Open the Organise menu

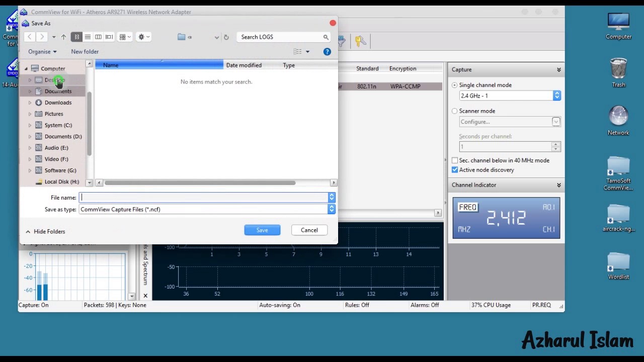point(42,51)
